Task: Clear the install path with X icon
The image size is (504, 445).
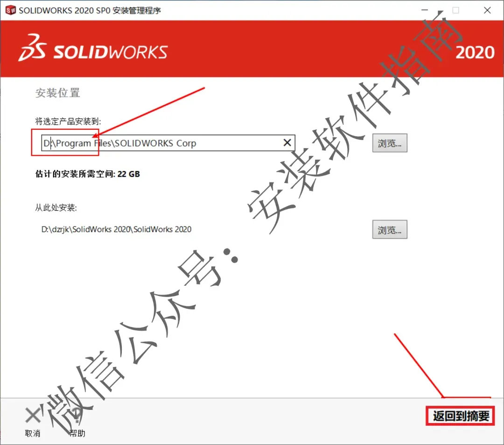Action: tap(287, 142)
